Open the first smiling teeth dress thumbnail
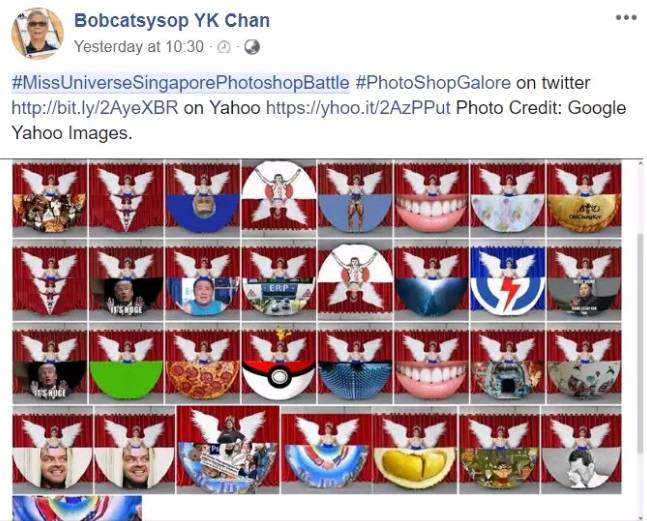 (431, 198)
